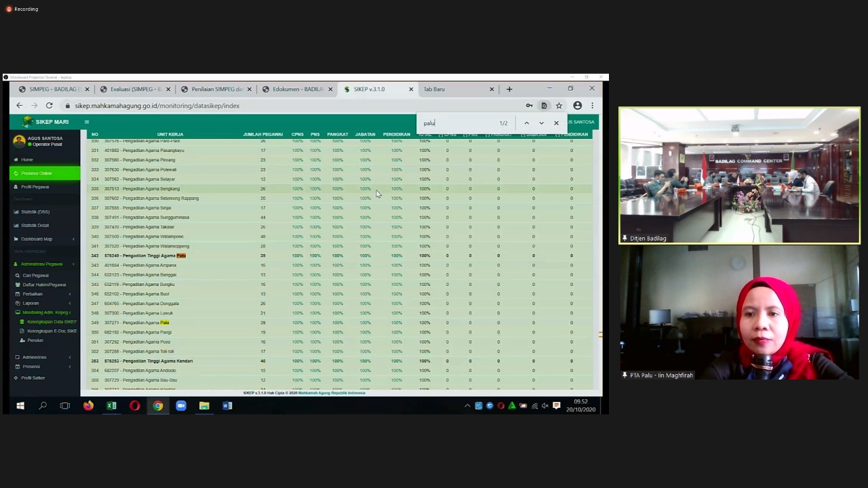Click the hamburger menu icon beside SIKEP MARI
Screen dimensions: 868x488
[86, 122]
